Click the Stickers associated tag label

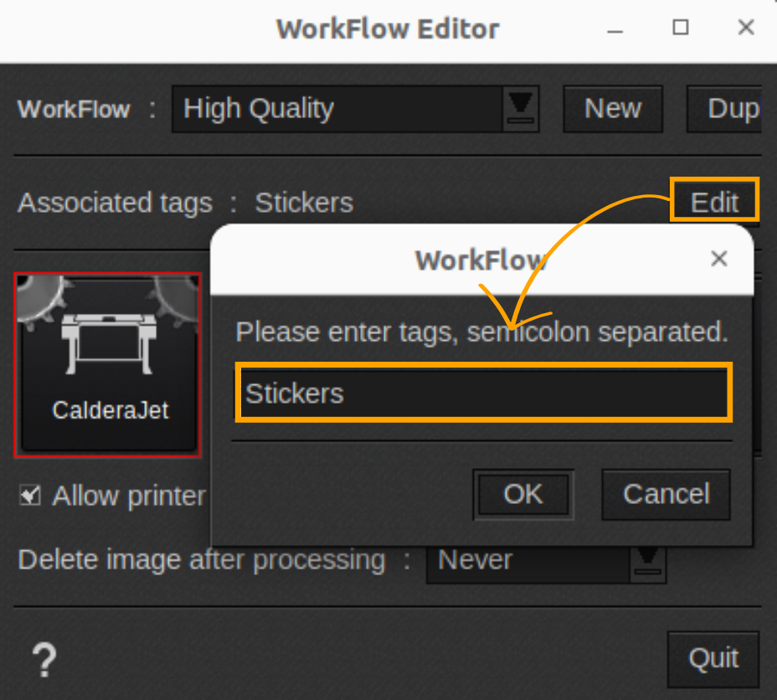click(x=303, y=202)
